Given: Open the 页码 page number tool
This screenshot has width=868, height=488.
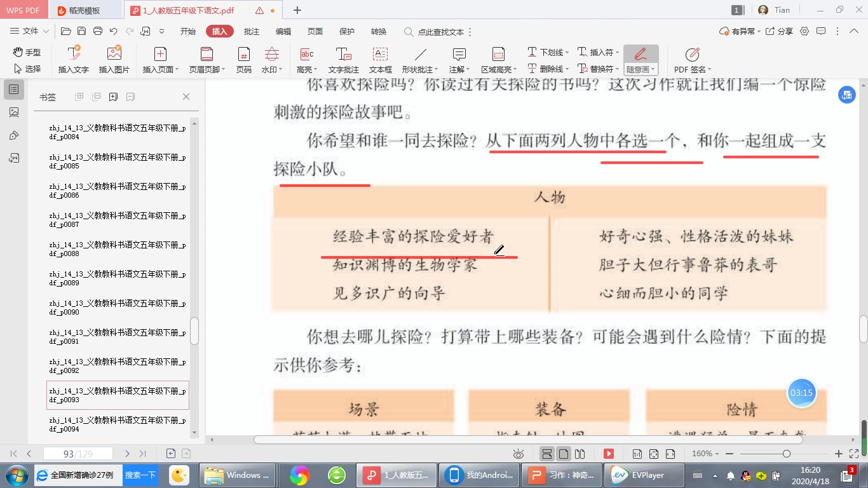Looking at the screenshot, I should (x=243, y=60).
